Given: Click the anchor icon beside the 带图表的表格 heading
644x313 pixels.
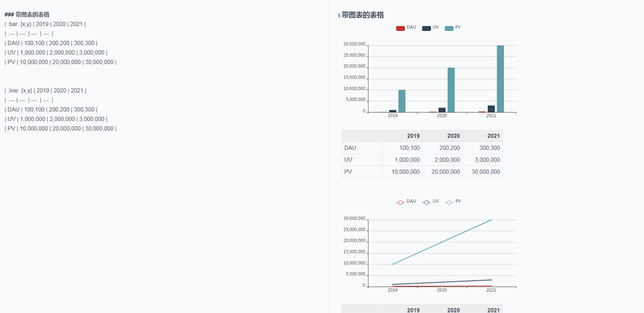Looking at the screenshot, I should pos(339,16).
